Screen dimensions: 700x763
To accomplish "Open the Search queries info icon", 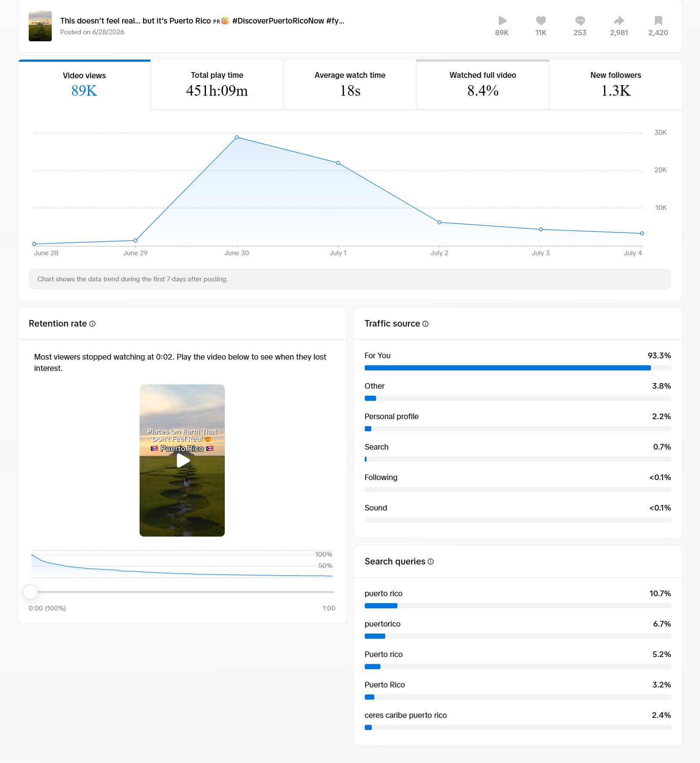I will click(430, 562).
